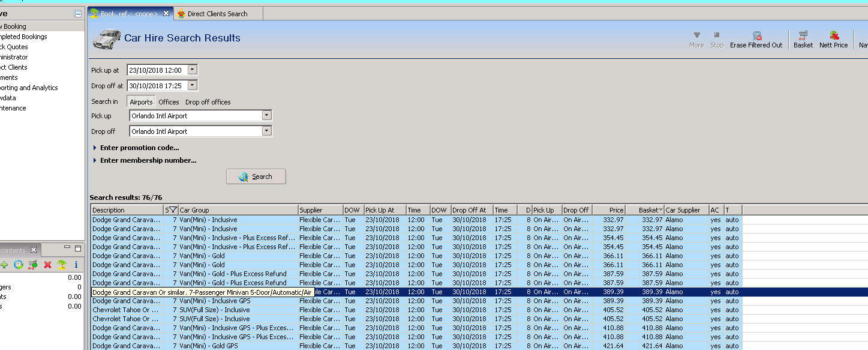Image resolution: width=868 pixels, height=350 pixels.
Task: Open the Basket cart toolbar icon
Action: click(803, 36)
